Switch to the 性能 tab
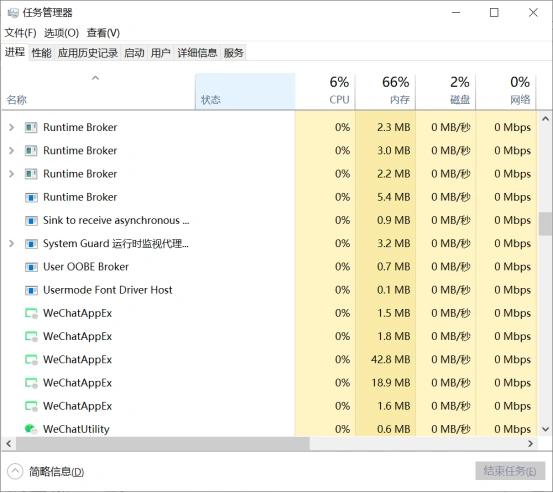553x493 pixels. coord(41,53)
